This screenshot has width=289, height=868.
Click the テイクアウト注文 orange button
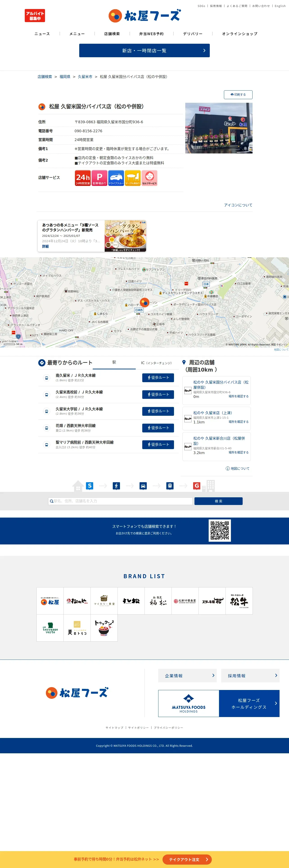[187, 860]
